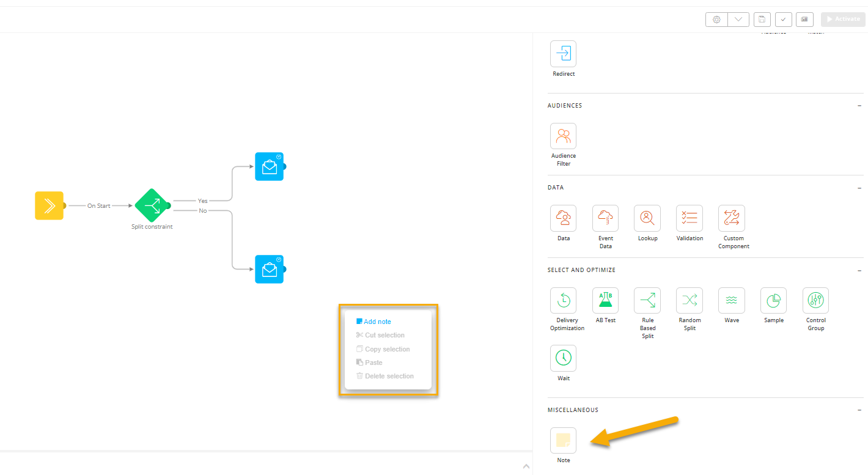The image size is (868, 475).
Task: Collapse the Audiences section
Action: [x=859, y=106]
